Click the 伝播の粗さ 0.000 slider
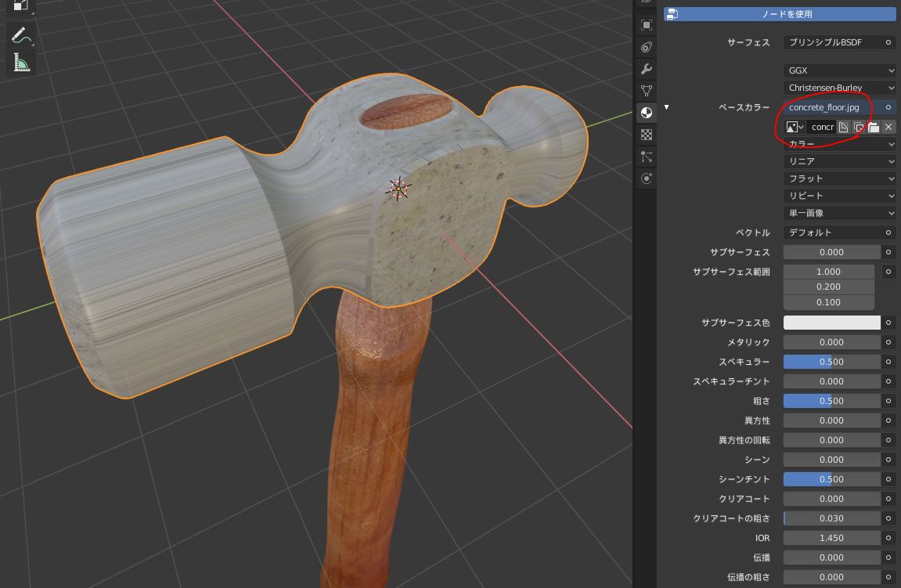 tap(831, 577)
